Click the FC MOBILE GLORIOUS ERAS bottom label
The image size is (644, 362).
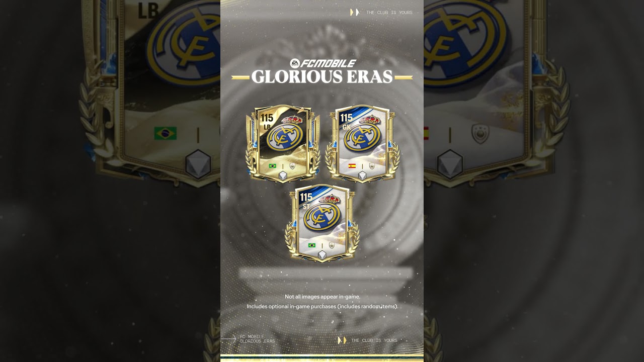tap(257, 339)
